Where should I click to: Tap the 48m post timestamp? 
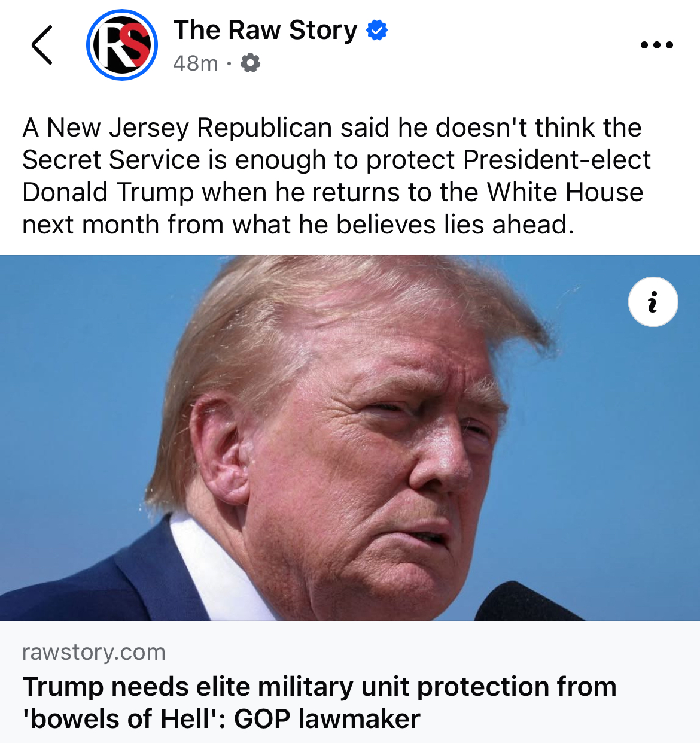196,63
